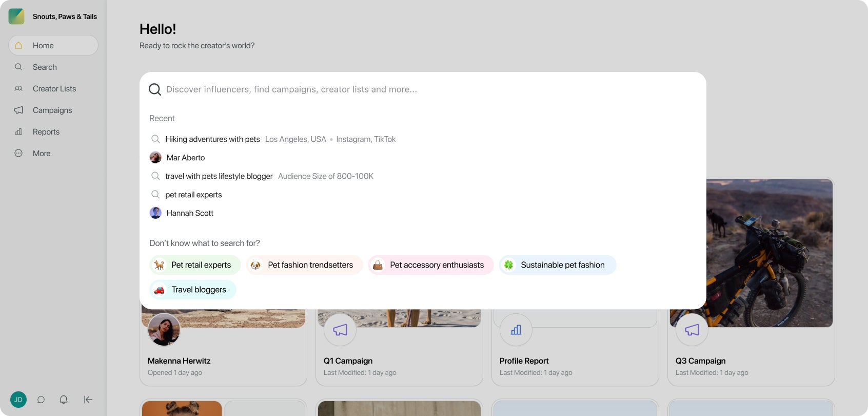Click the car emoji on Travel bloggers
Screen dimensions: 868x416
click(160, 290)
